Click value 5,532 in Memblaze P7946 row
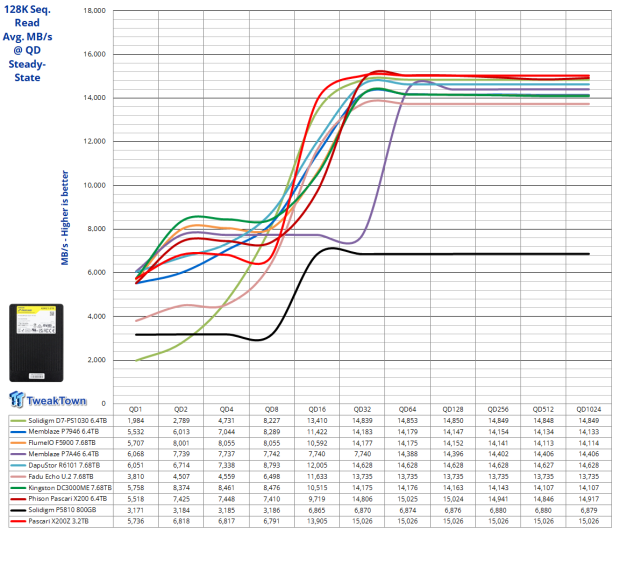Image resolution: width=620 pixels, height=568 pixels. pyautogui.click(x=136, y=432)
